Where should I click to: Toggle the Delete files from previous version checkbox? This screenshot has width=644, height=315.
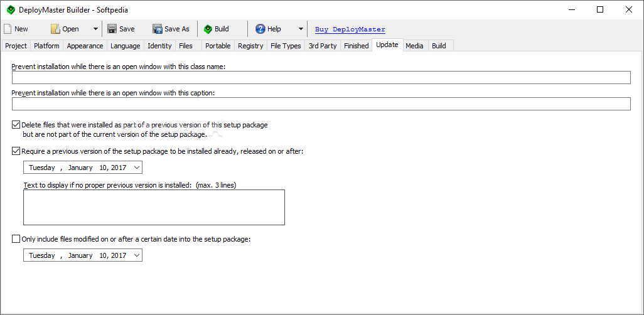[16, 125]
